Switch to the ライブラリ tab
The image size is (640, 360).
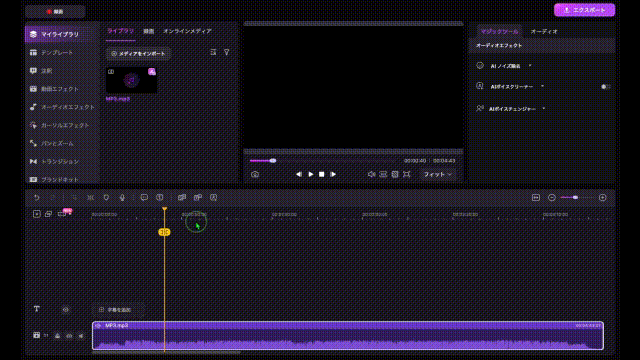(x=120, y=31)
